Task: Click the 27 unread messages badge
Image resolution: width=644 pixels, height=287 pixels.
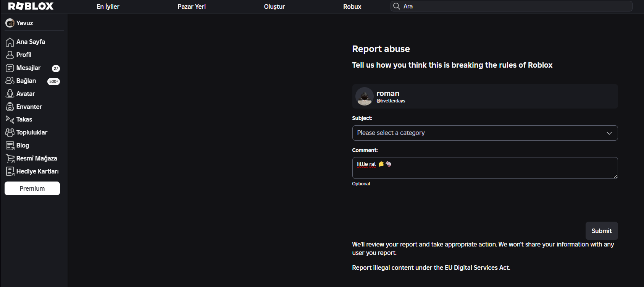Action: (x=56, y=68)
